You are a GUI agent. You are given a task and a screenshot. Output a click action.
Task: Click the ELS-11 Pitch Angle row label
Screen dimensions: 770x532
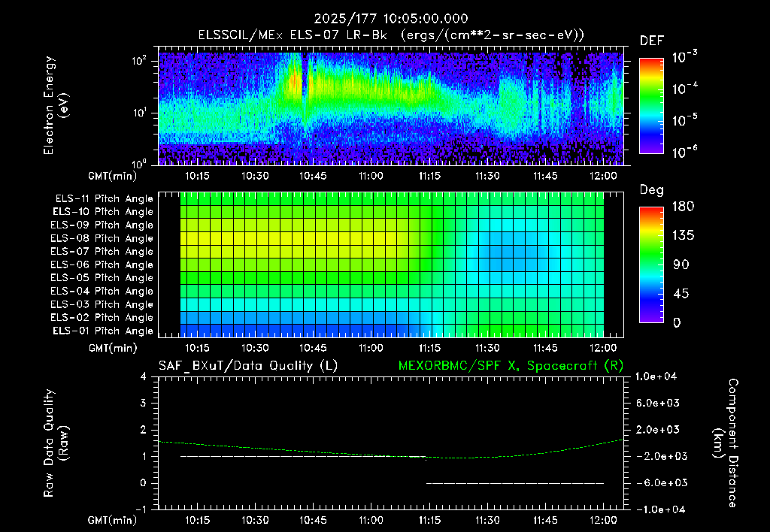pos(104,199)
